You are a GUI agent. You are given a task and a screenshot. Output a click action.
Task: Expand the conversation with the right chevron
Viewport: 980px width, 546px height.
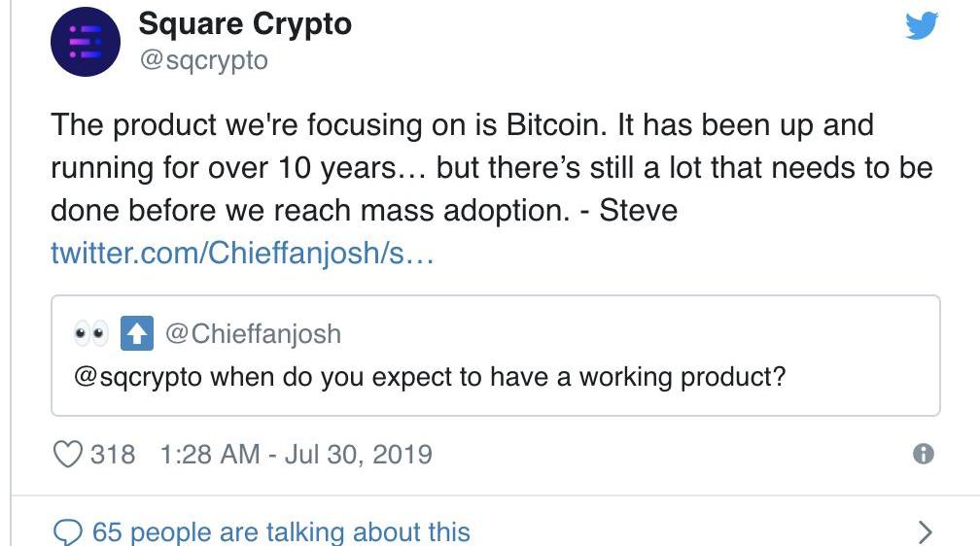pos(924,531)
